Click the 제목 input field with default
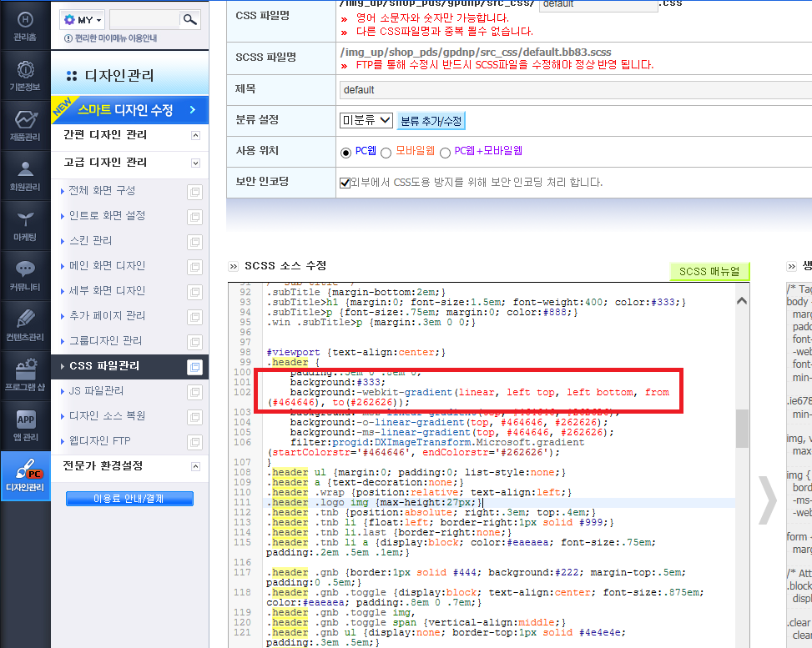The height and width of the screenshot is (648, 812). 575,90
